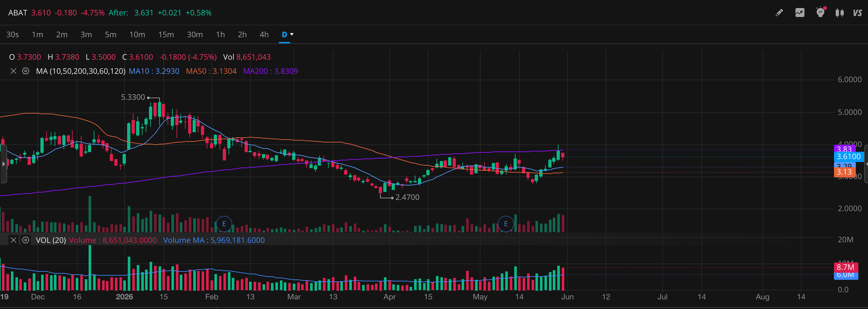Viewport: 868px width, 309px height.
Task: Click the February earnings E marker
Action: tap(224, 224)
